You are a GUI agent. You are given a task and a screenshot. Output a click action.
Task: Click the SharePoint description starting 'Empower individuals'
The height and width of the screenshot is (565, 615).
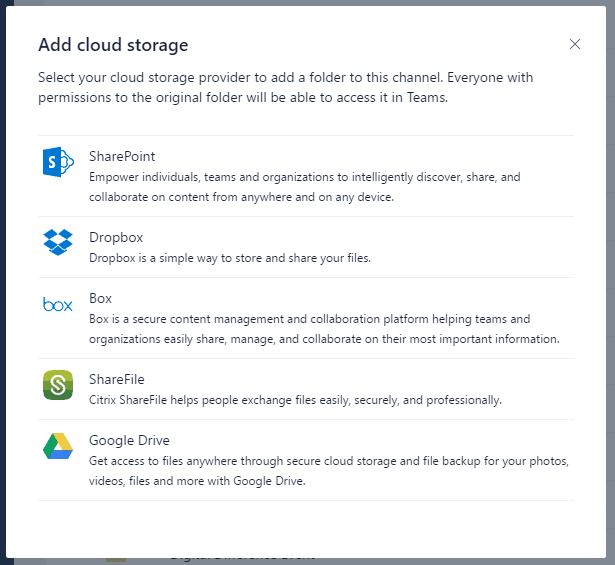305,187
